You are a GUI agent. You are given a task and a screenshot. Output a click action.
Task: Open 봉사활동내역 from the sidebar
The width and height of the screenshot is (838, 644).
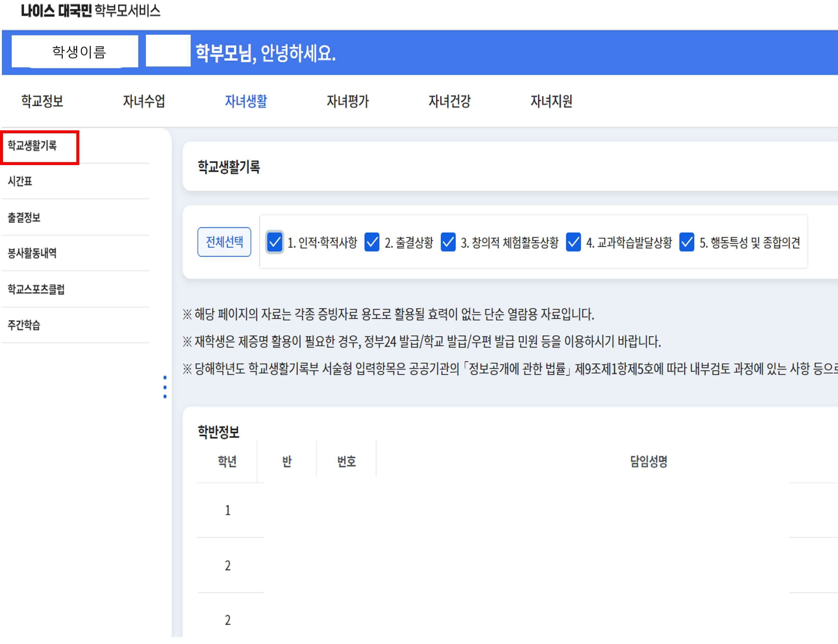coord(32,253)
